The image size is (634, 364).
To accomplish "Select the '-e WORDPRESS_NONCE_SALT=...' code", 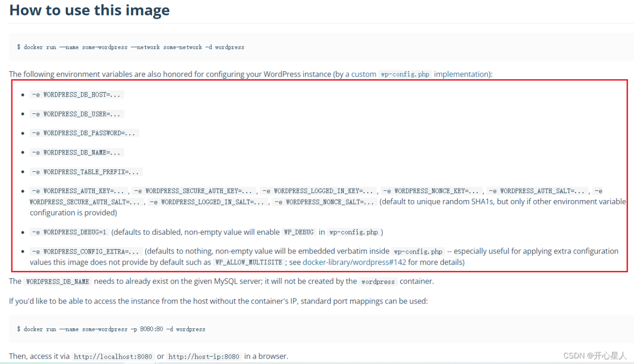I will pos(325,202).
